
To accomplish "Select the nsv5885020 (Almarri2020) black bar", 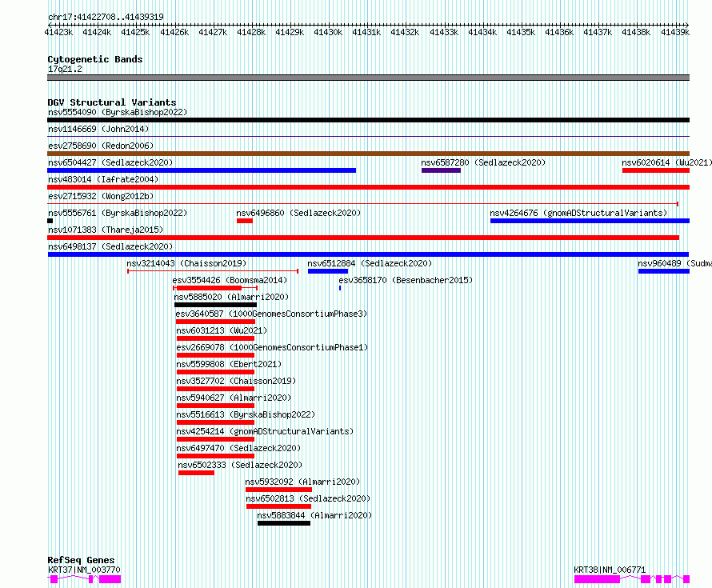I will [x=215, y=305].
